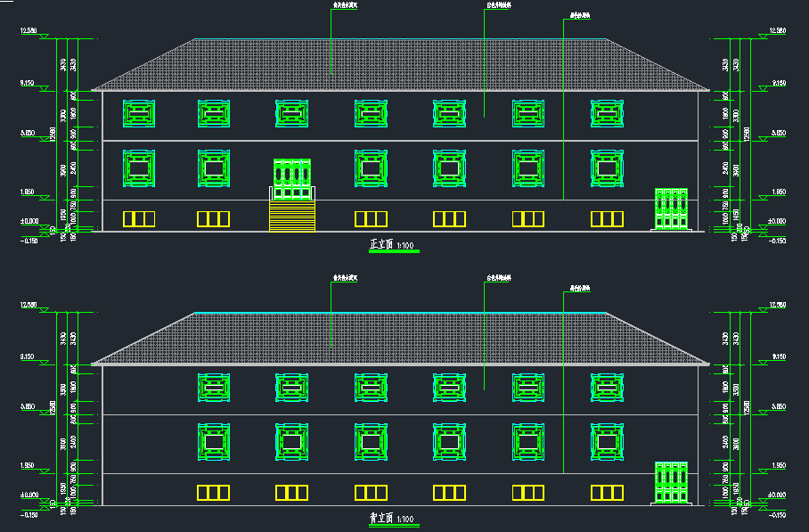Select the hatched roof of the rear elevation
This screenshot has width=809, height=532.
click(400, 338)
